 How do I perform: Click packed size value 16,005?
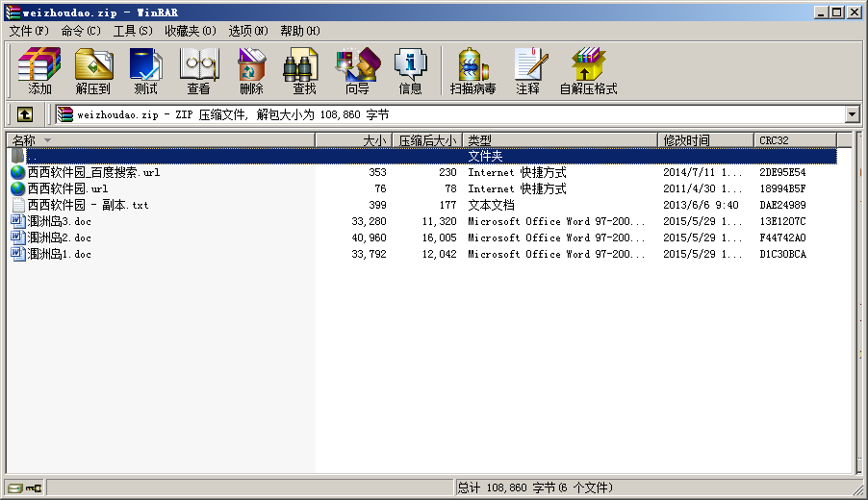coord(439,237)
